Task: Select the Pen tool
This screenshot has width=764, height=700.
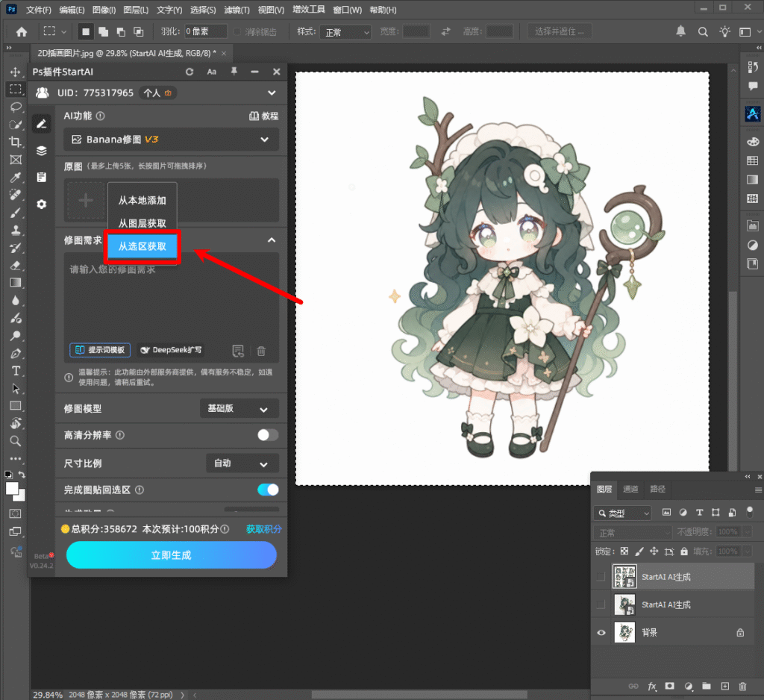Action: 16,354
